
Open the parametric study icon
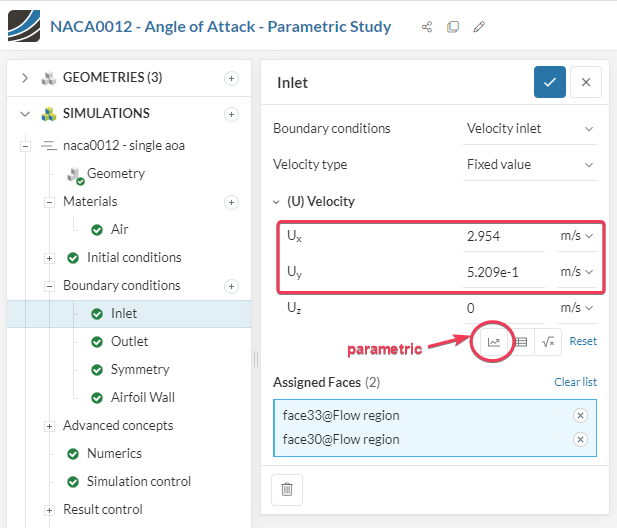point(494,342)
